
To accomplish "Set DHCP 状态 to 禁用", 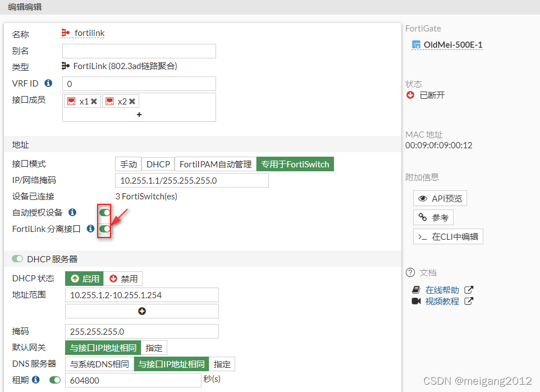I will pyautogui.click(x=123, y=279).
